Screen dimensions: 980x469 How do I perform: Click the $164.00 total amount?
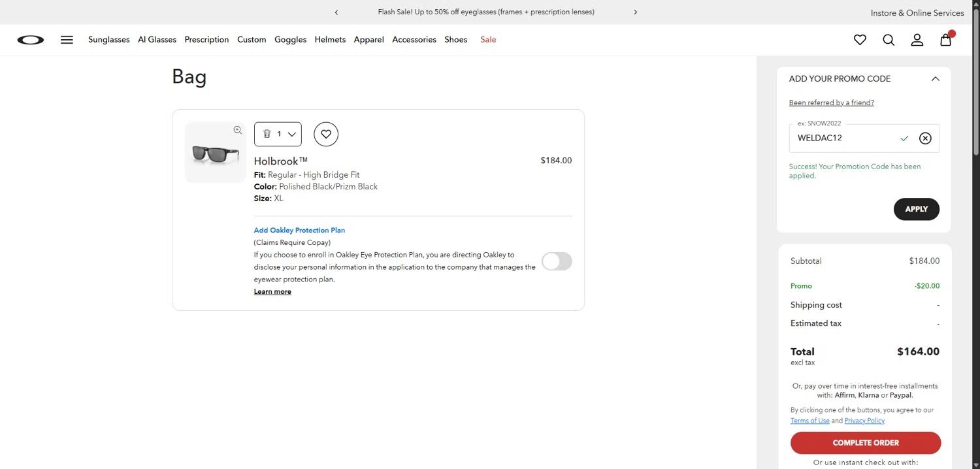point(918,351)
